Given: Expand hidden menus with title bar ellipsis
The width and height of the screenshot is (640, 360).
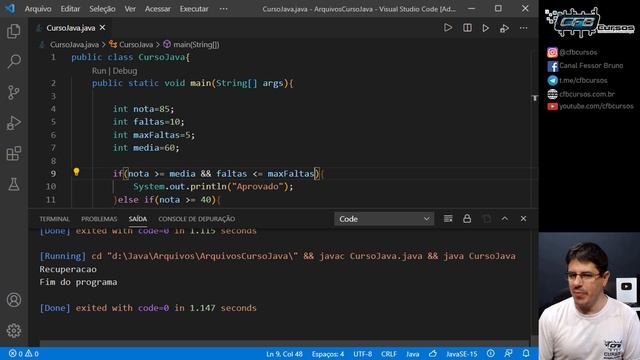Looking at the screenshot, I should [x=224, y=9].
